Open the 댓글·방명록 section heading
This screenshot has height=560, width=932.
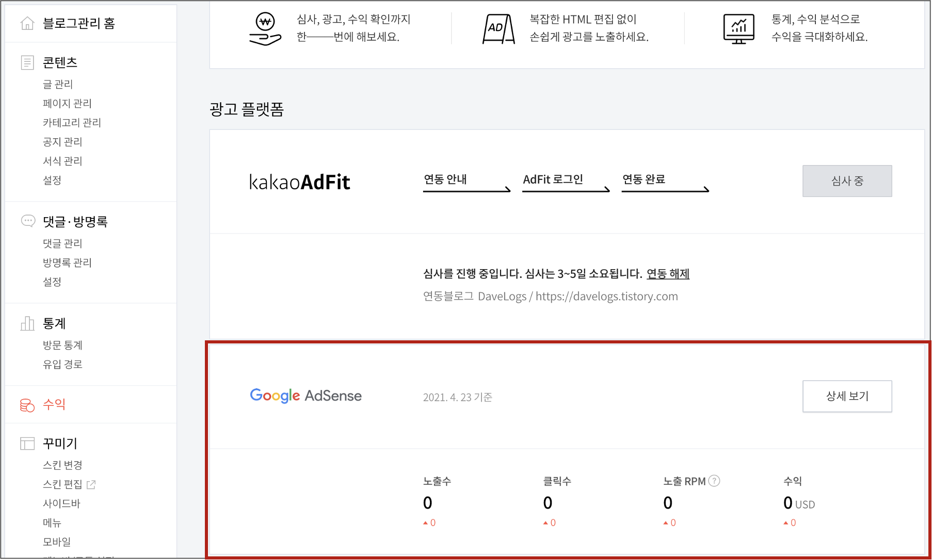pos(75,222)
